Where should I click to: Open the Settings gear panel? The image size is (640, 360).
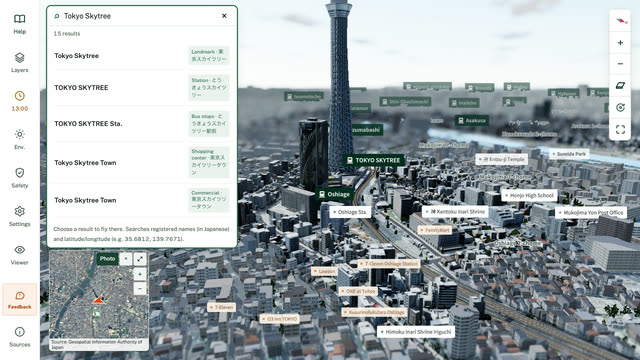(x=20, y=217)
